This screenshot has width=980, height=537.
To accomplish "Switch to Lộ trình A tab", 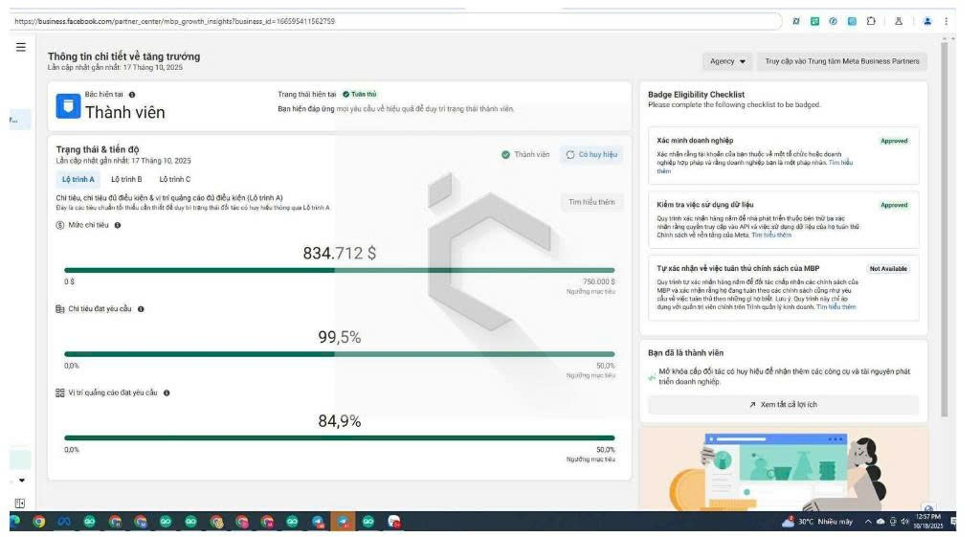I will coord(78,179).
